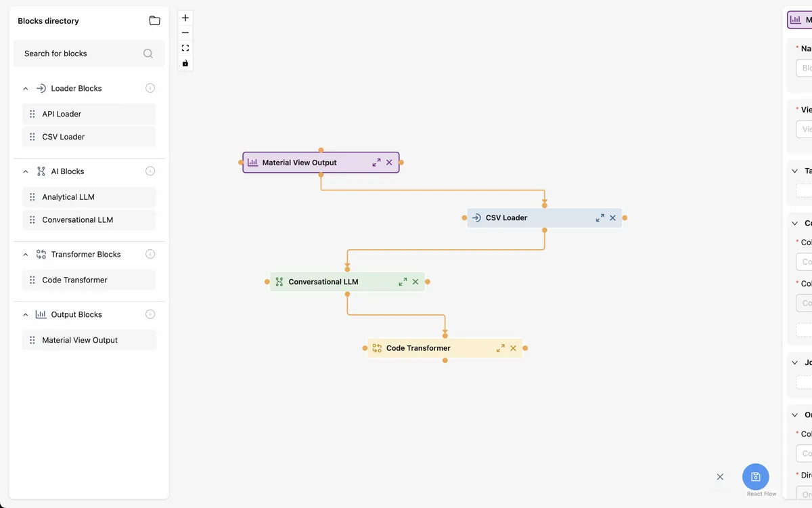Remove the Material View Output node
Image resolution: width=812 pixels, height=508 pixels.
[x=389, y=163]
